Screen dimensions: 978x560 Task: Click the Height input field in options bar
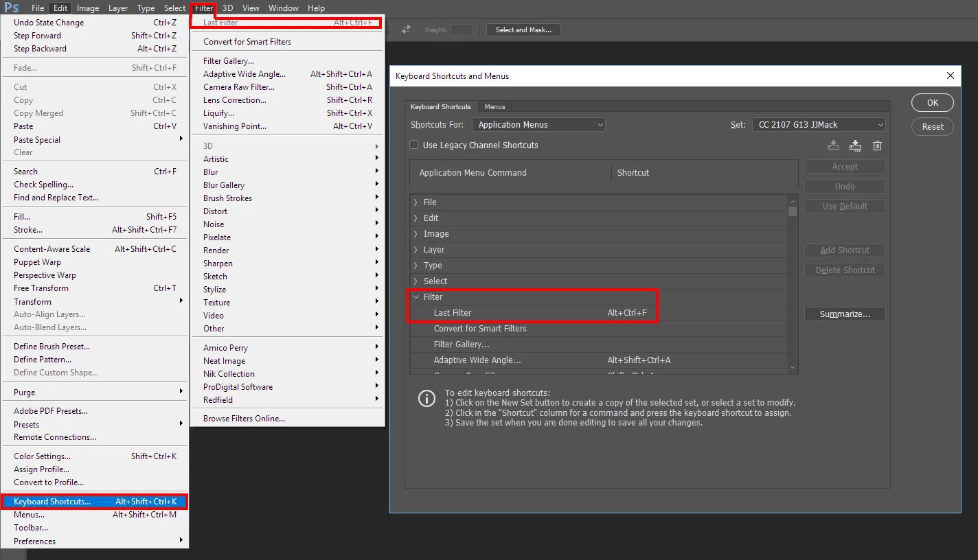pos(462,30)
